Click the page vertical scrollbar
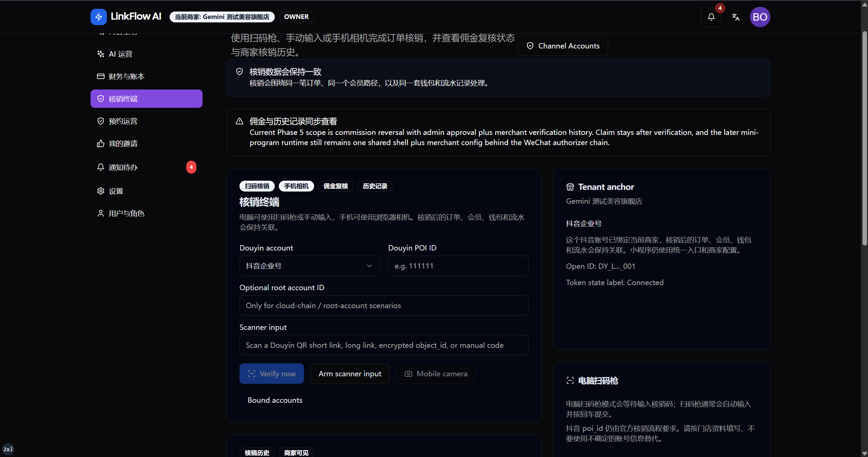Image resolution: width=868 pixels, height=457 pixels. pyautogui.click(x=865, y=139)
